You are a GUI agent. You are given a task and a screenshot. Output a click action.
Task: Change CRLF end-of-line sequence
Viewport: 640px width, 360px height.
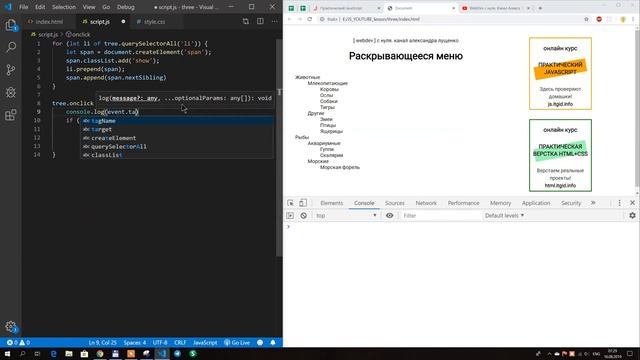point(180,342)
